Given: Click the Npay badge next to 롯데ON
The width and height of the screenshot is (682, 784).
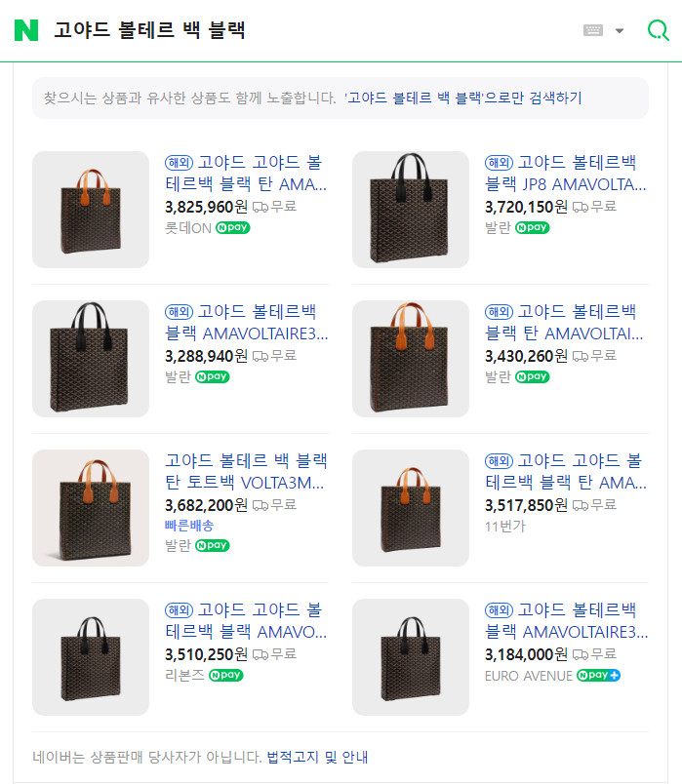Looking at the screenshot, I should [233, 228].
